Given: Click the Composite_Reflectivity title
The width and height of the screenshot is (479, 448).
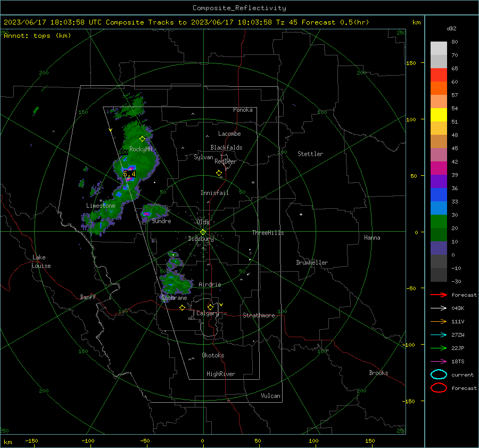Looking at the screenshot, I should (239, 8).
